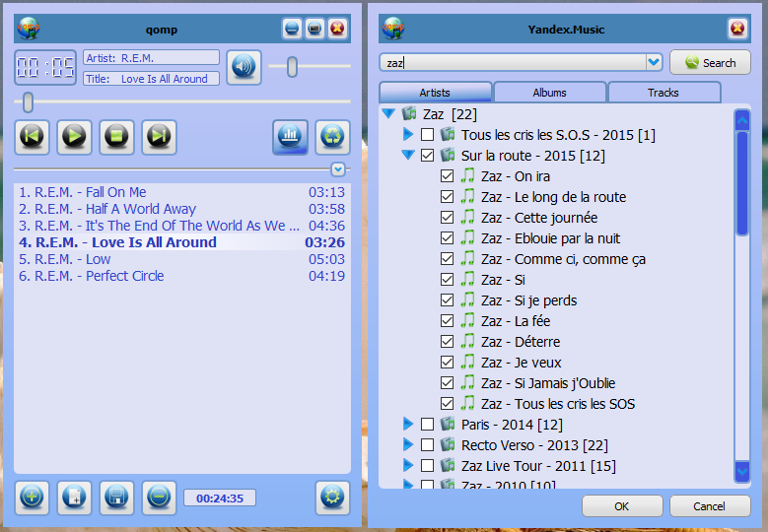Check Zaz Live Tour - 2011 album
The image size is (768, 532).
427,465
